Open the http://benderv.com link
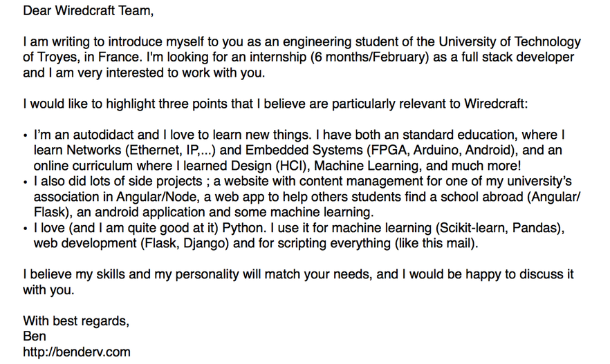Viewport: 610px width, 364px height. pyautogui.click(x=77, y=352)
